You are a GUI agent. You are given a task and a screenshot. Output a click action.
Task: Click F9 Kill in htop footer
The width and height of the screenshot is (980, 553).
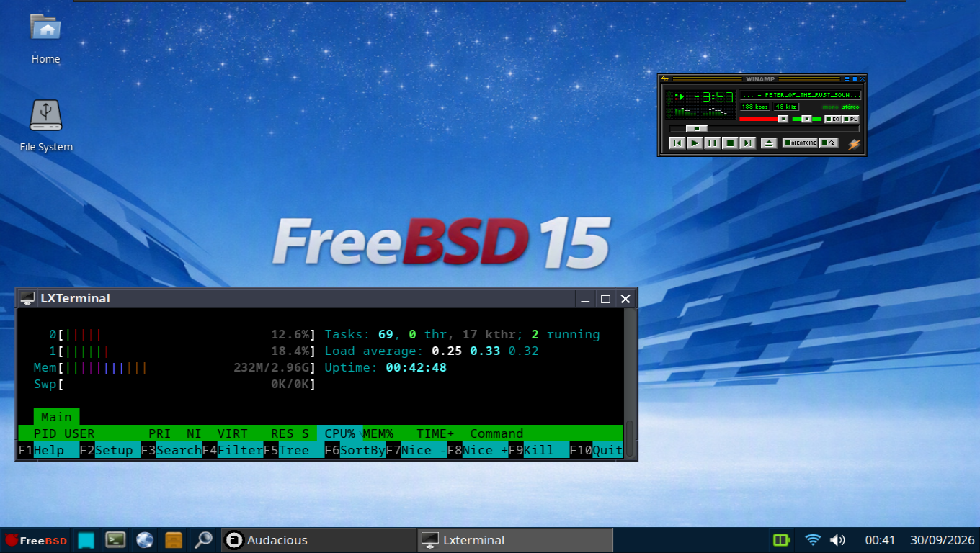coord(531,450)
